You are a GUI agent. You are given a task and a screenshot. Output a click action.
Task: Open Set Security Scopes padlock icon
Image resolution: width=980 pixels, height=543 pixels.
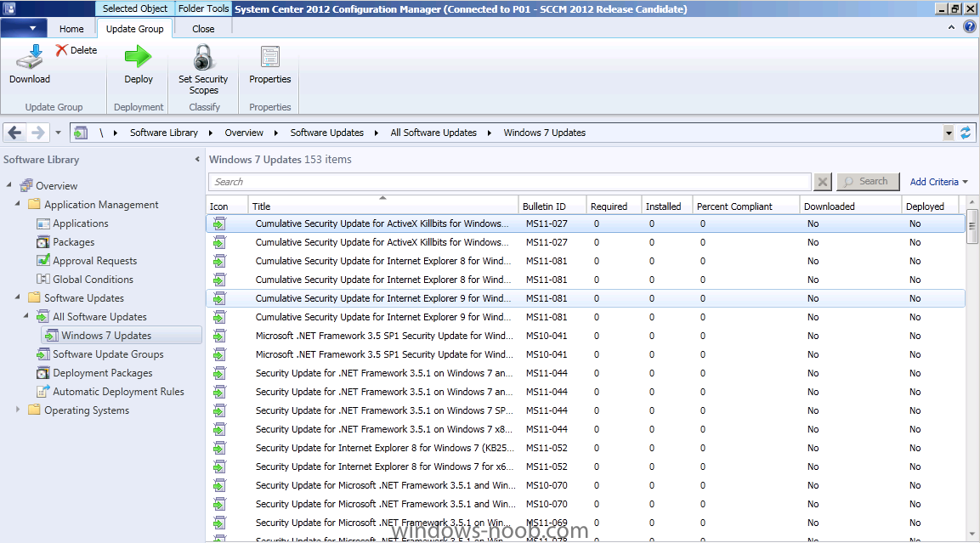click(x=202, y=57)
